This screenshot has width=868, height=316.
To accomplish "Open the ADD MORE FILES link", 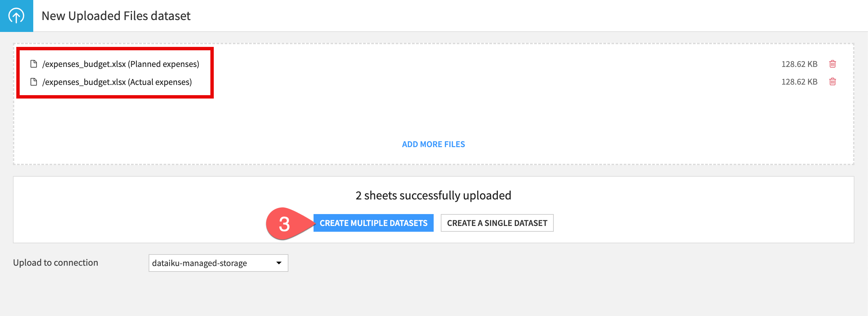I will pyautogui.click(x=433, y=144).
